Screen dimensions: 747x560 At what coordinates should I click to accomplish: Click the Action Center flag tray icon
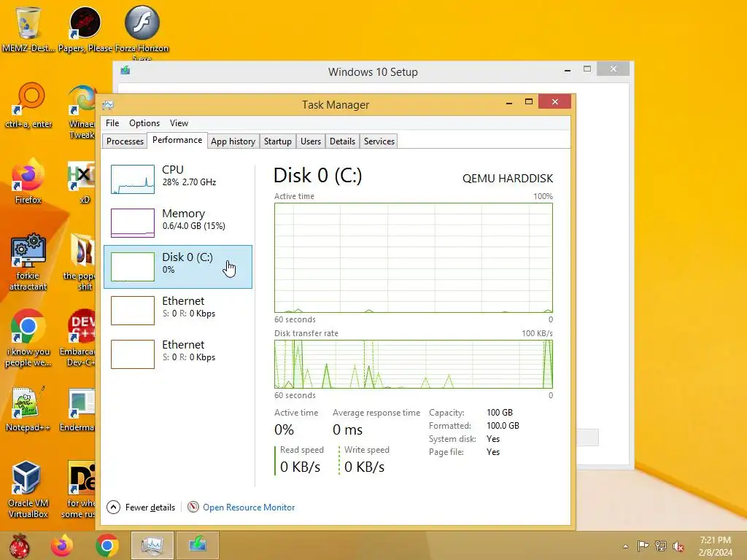pyautogui.click(x=643, y=545)
